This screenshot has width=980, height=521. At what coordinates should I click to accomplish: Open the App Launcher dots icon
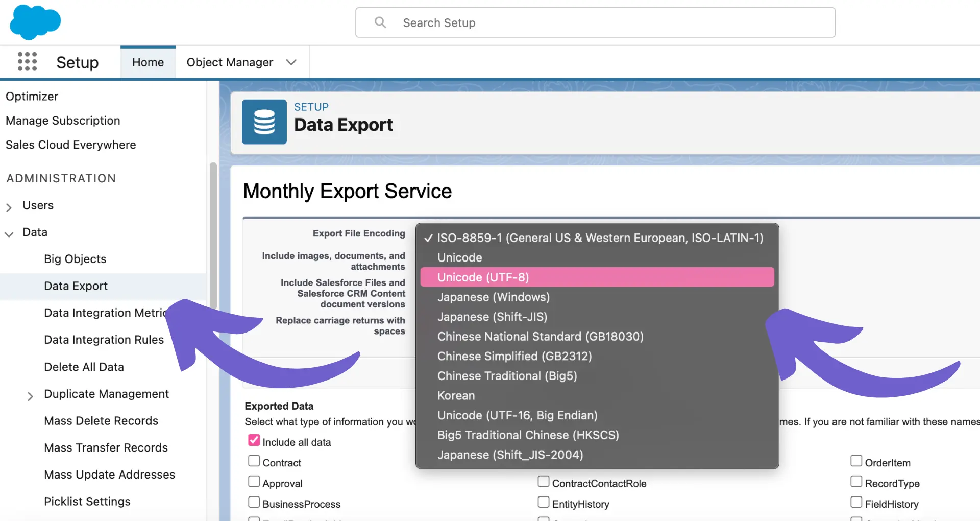(27, 61)
